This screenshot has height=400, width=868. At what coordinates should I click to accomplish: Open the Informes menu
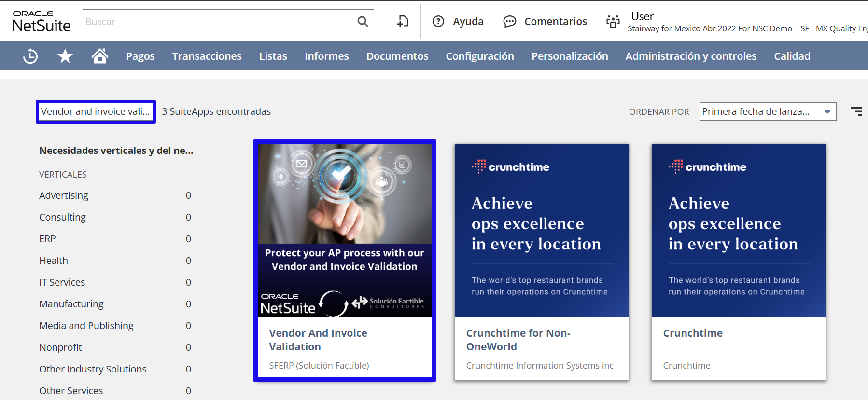pos(326,56)
